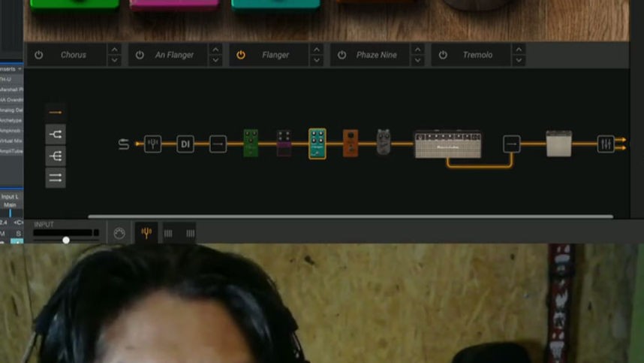This screenshot has height=363, width=644.
Task: Select the three-way split signal routing
Action: tap(56, 156)
